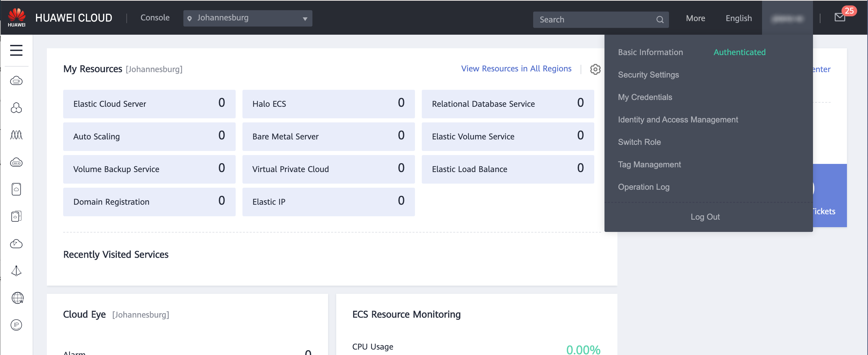Click the globe domain sidebar icon
This screenshot has width=868, height=355.
coord(17,298)
